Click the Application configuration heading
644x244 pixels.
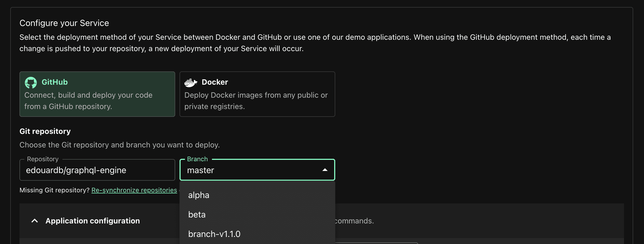click(x=92, y=221)
